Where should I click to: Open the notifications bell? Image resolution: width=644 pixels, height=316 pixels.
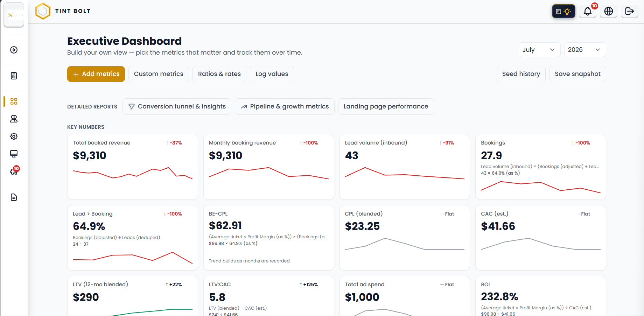click(588, 11)
